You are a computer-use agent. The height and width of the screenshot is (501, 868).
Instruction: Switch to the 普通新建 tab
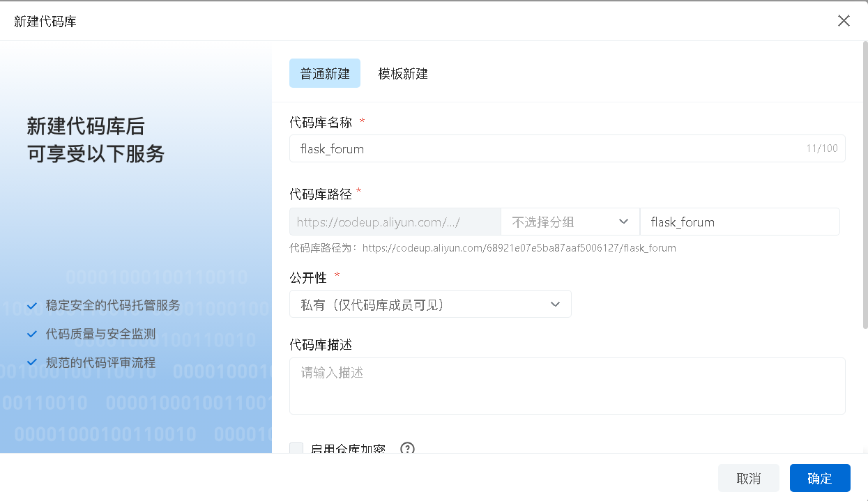tap(325, 73)
